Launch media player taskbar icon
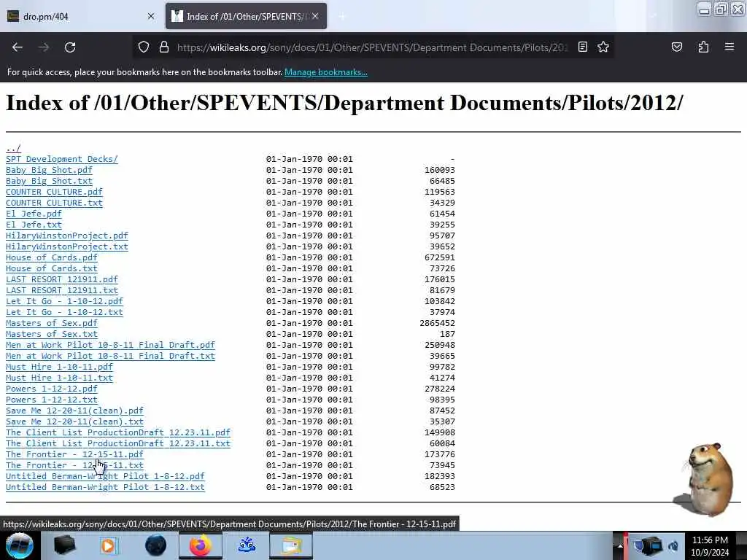Viewport: 747px width, 560px height. 109,545
